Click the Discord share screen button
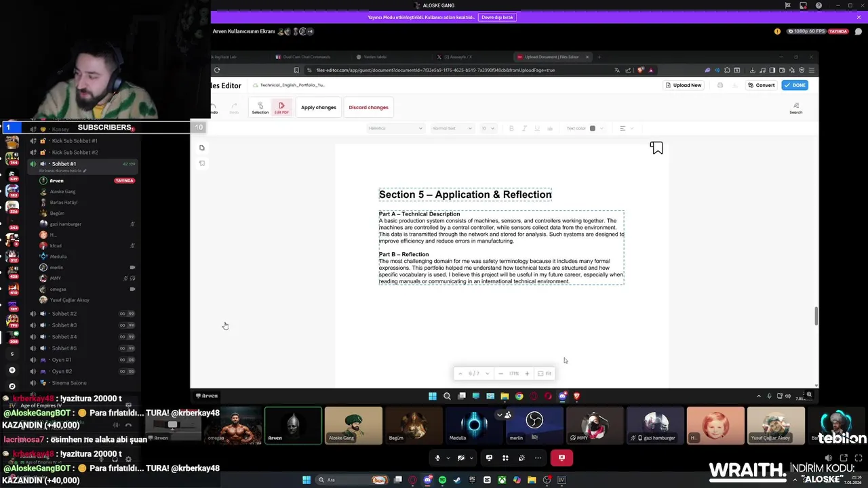 489,458
